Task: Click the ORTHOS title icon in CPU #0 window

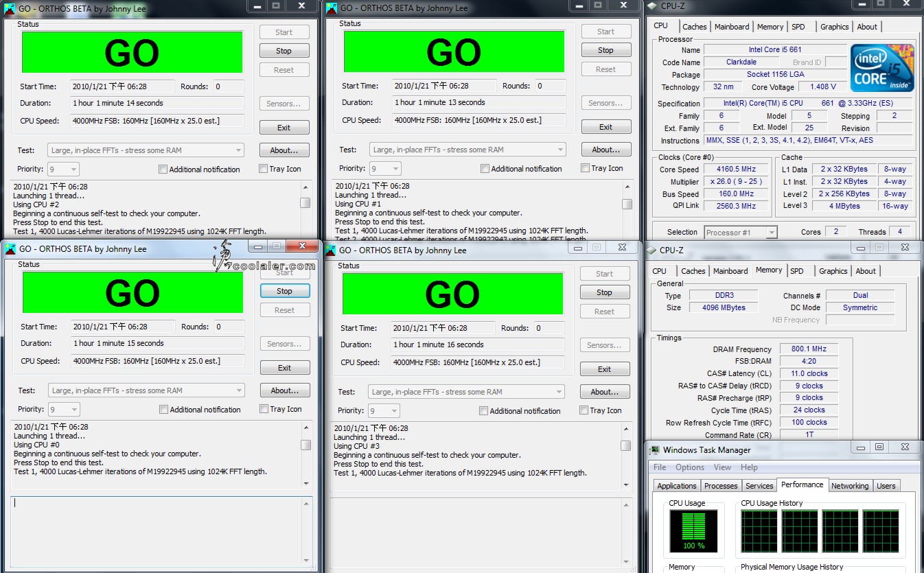Action: tap(10, 248)
